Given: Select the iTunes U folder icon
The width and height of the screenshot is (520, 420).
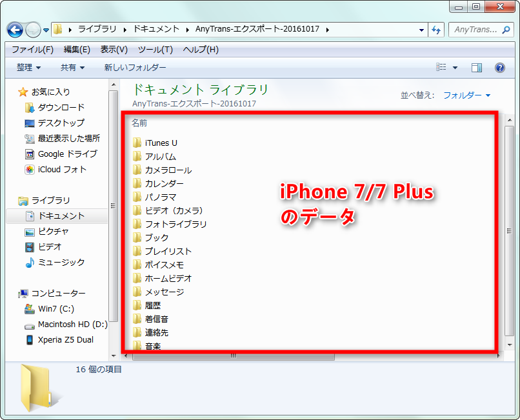Looking at the screenshot, I should point(137,143).
